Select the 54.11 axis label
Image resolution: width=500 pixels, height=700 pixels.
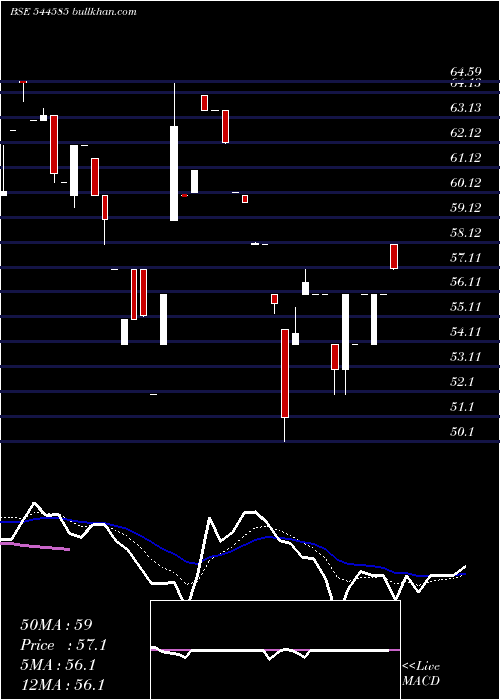[466, 332]
